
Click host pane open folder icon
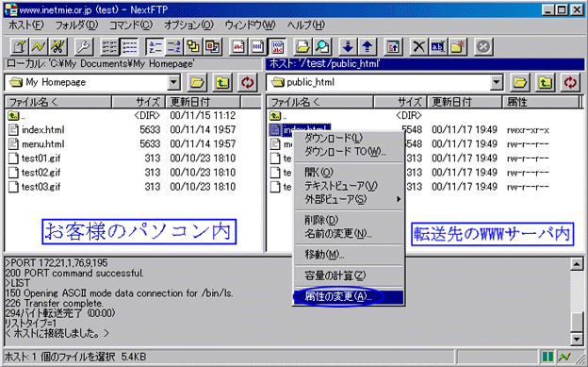coord(520,82)
